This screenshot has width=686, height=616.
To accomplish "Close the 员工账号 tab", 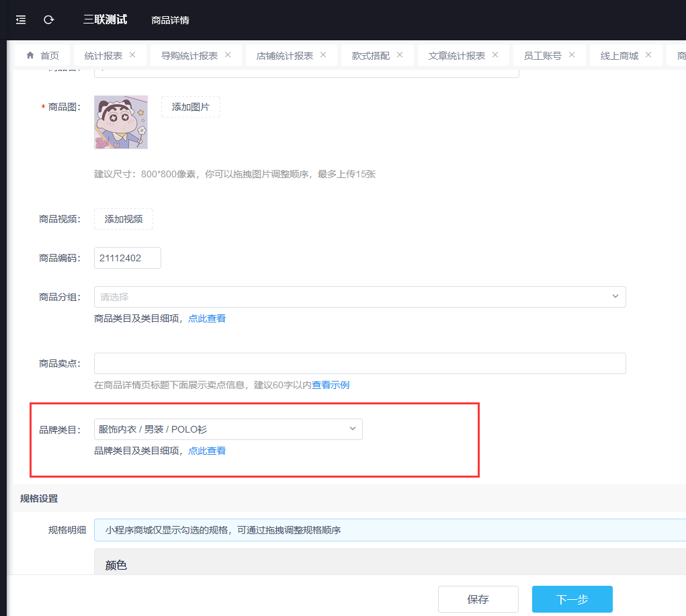I will (x=571, y=54).
